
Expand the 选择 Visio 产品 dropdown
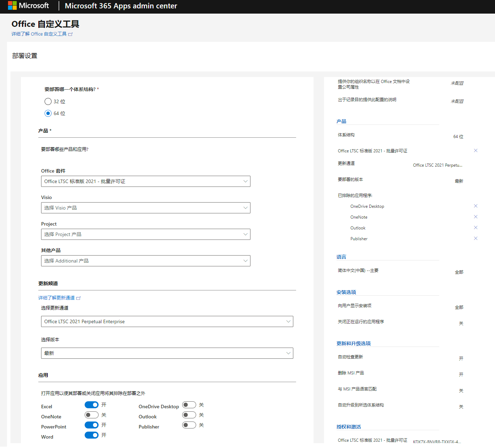(146, 208)
